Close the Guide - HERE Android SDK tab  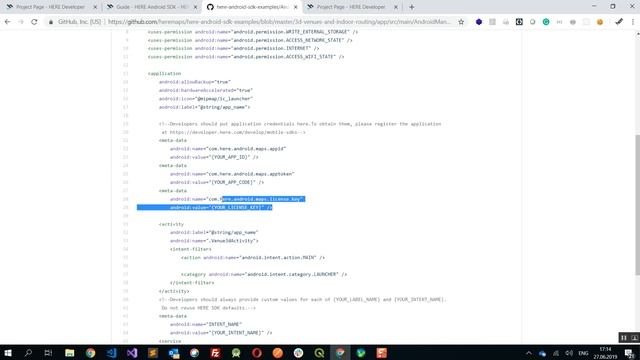pyautogui.click(x=196, y=7)
